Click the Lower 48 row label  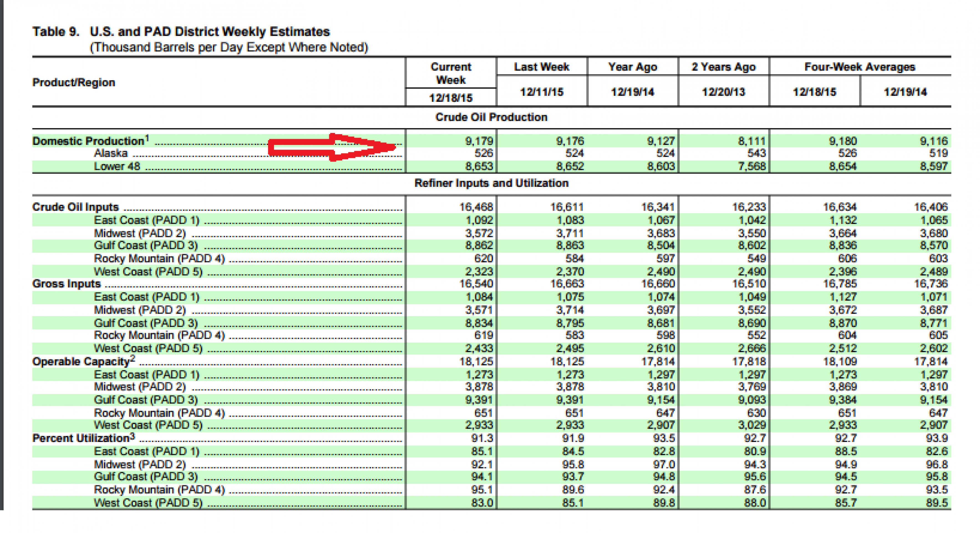[117, 166]
